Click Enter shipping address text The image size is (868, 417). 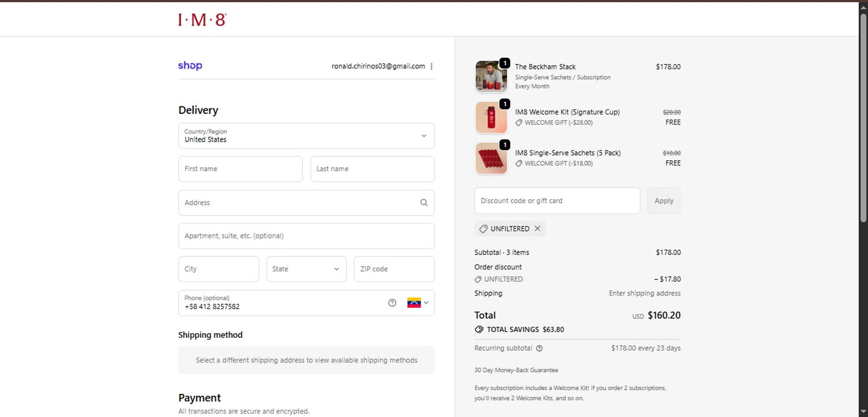click(645, 294)
